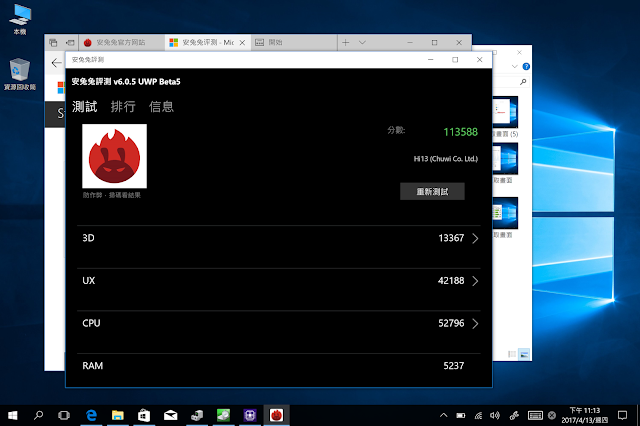The width and height of the screenshot is (640, 426).
Task: Open the volume control tray icon
Action: tap(495, 415)
